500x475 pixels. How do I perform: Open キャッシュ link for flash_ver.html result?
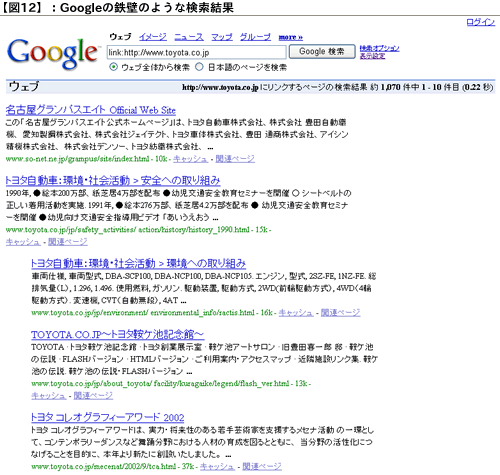tap(49, 396)
